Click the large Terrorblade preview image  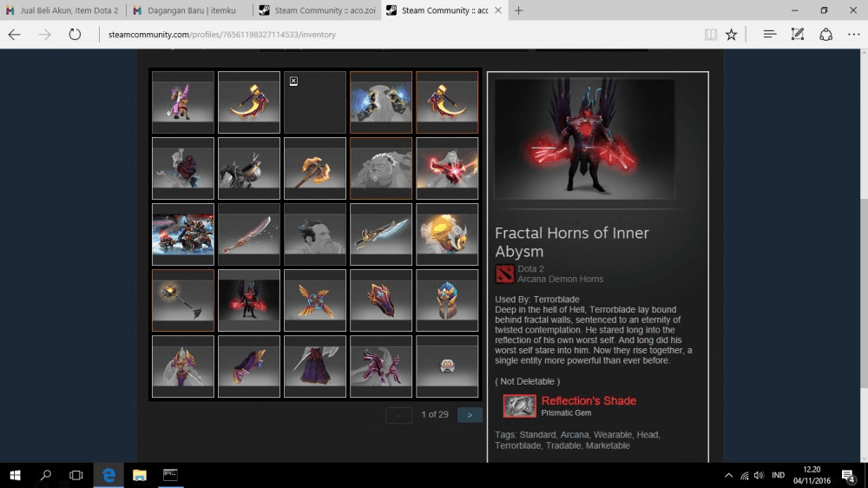(x=584, y=139)
